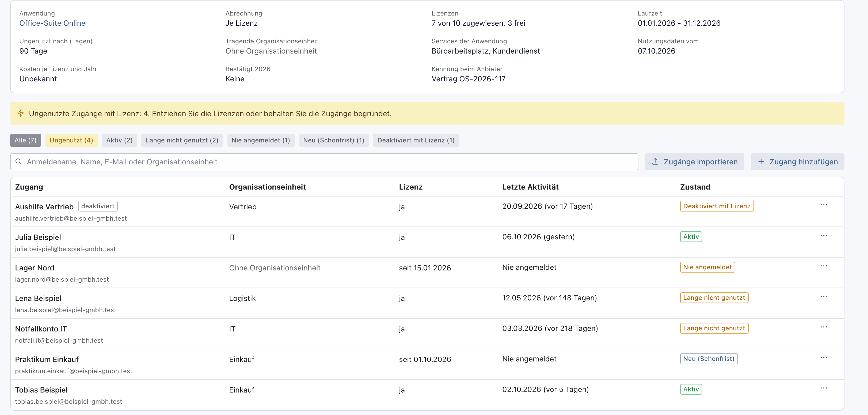The image size is (868, 415).
Task: Click the Deaktiviert mit Lizenz status badge
Action: click(717, 206)
